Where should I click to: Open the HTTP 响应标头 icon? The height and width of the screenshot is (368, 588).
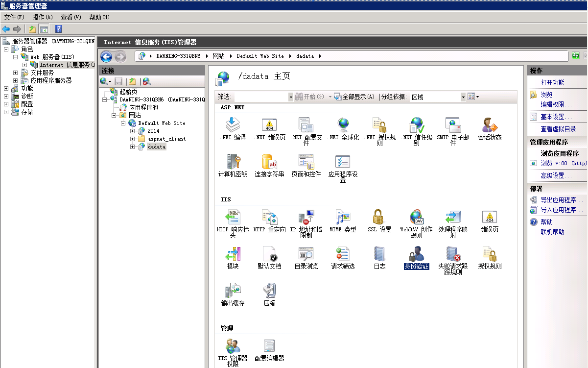click(233, 223)
